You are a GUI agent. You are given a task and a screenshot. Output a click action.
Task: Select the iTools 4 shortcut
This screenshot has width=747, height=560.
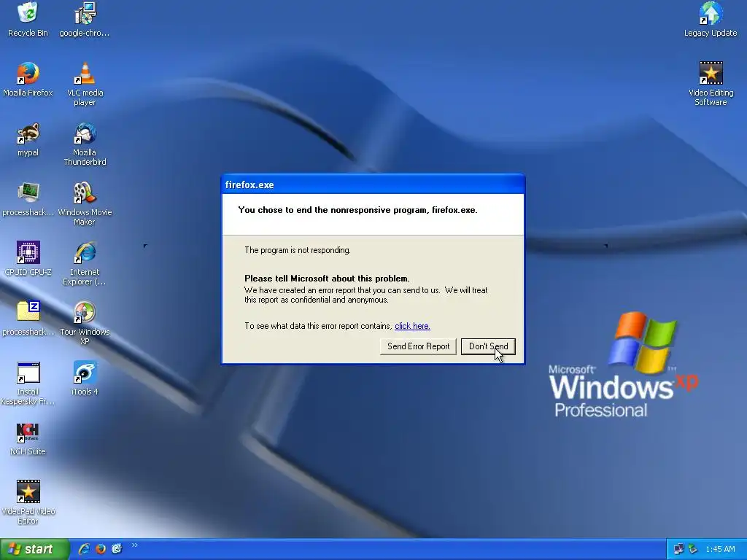pyautogui.click(x=85, y=379)
